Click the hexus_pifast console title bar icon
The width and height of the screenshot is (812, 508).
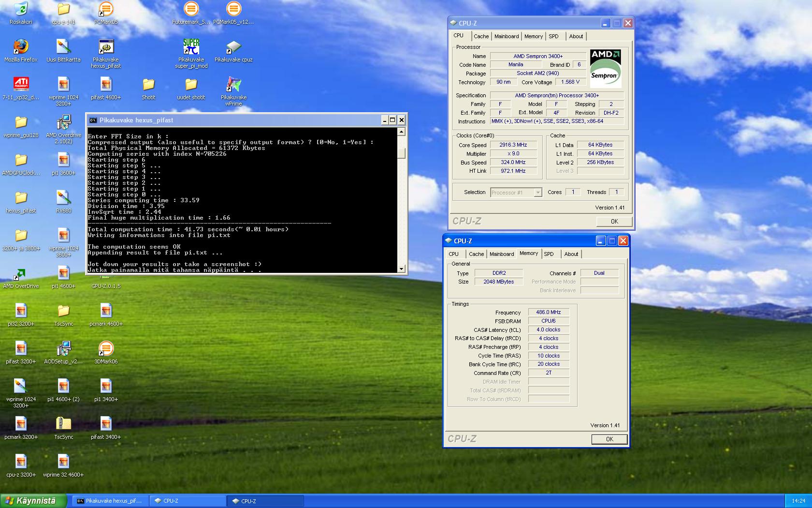93,120
